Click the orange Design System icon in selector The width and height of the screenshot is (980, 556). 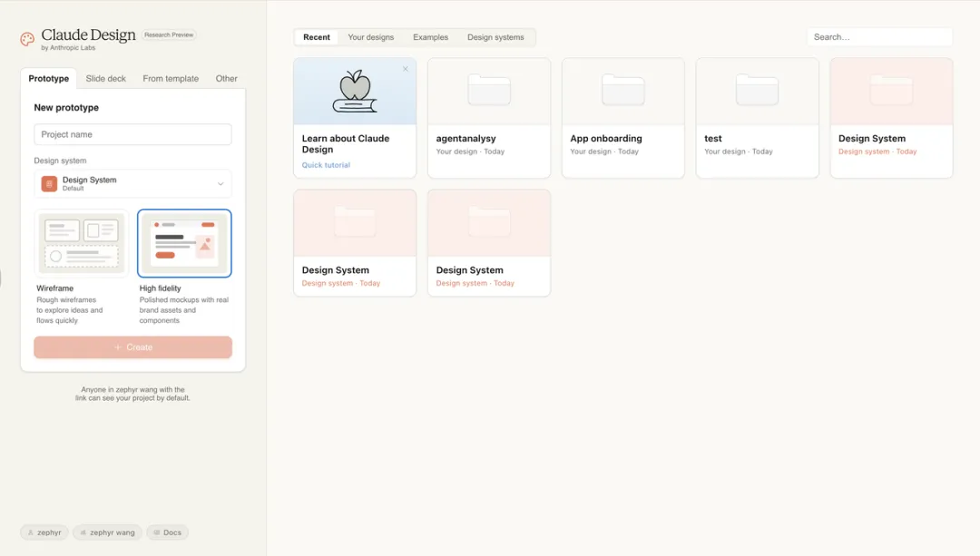(x=49, y=184)
